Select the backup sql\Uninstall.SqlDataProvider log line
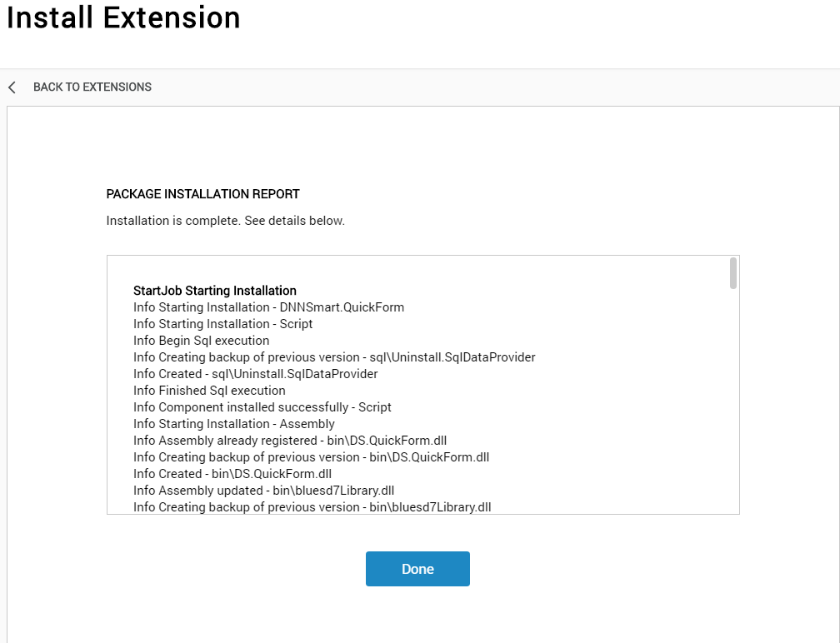Image resolution: width=840 pixels, height=643 pixels. click(x=334, y=357)
